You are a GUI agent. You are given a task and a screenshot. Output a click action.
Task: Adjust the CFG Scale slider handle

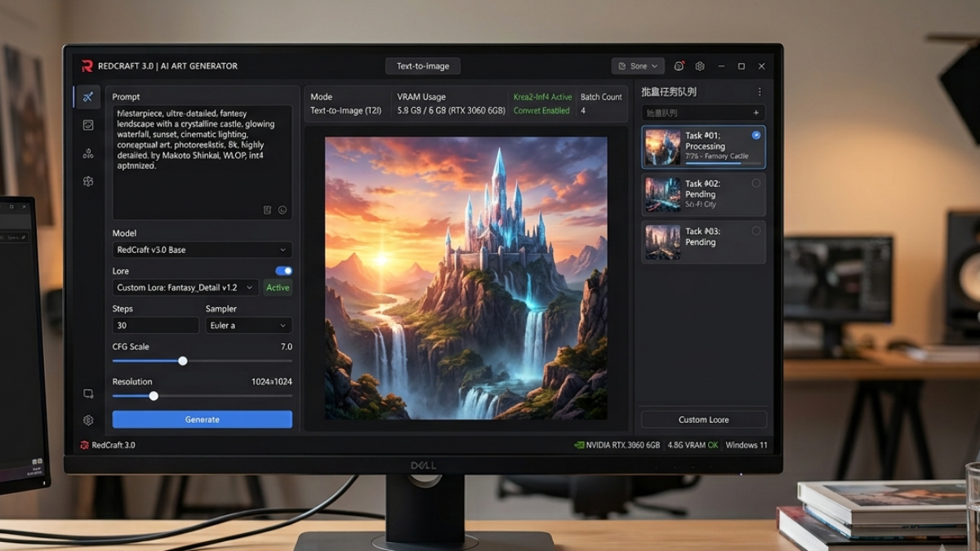[183, 361]
